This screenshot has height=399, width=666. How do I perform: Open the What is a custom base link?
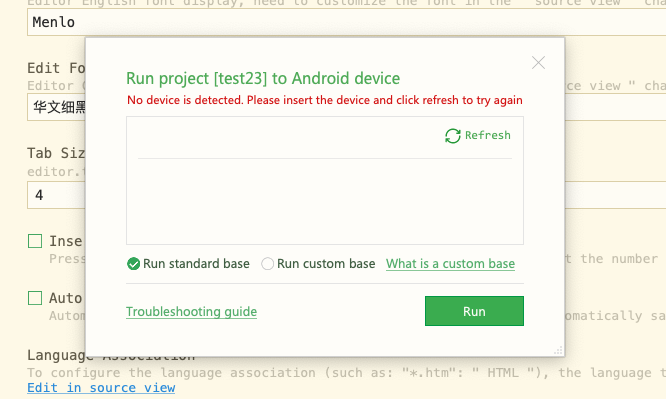(x=450, y=264)
